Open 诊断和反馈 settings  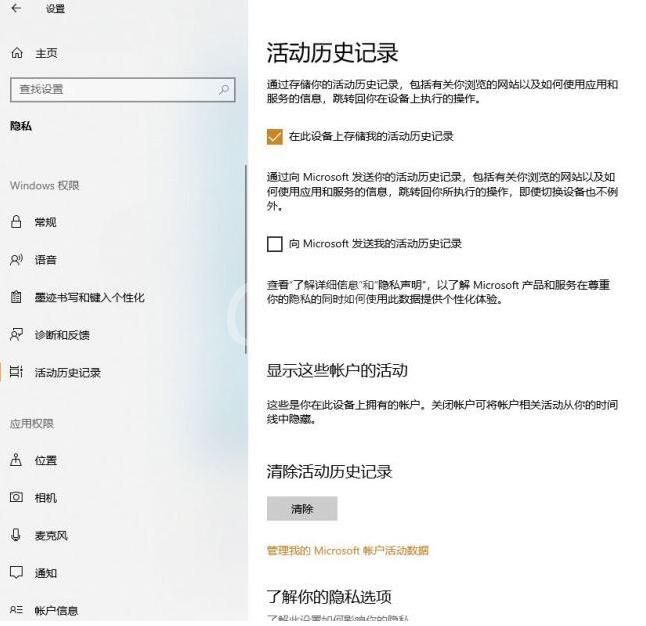tap(62, 335)
